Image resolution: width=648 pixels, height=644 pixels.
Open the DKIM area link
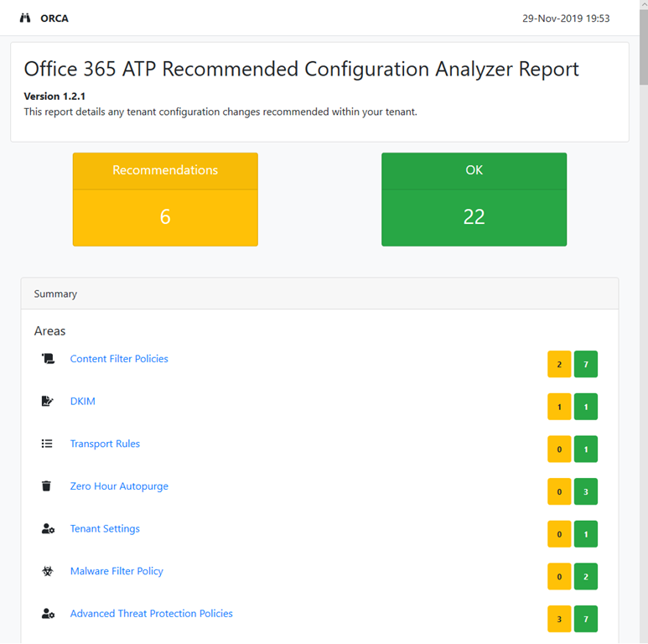[83, 402]
